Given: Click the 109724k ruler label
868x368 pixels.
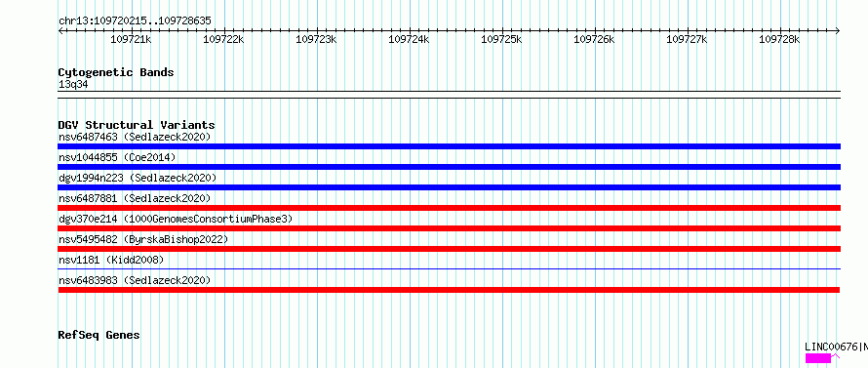Looking at the screenshot, I should [409, 39].
